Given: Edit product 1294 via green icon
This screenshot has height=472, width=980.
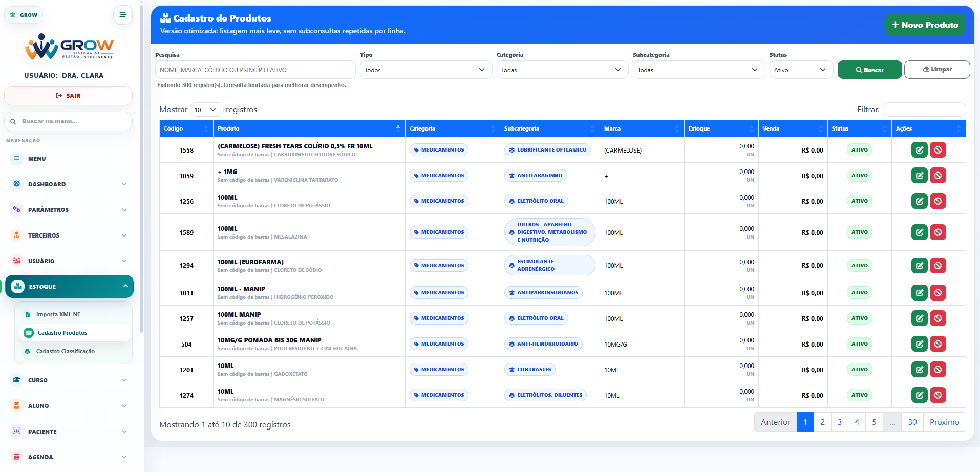Looking at the screenshot, I should (x=919, y=265).
